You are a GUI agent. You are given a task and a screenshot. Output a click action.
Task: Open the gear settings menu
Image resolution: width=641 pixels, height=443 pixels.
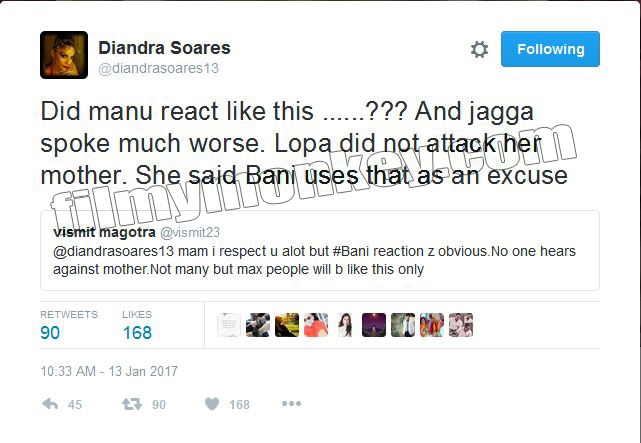tap(479, 49)
